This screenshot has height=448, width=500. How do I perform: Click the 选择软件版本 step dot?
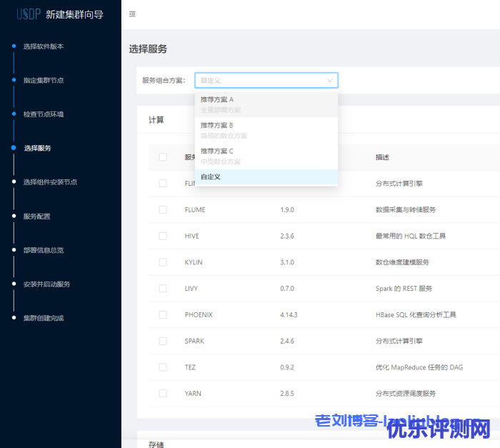click(14, 46)
